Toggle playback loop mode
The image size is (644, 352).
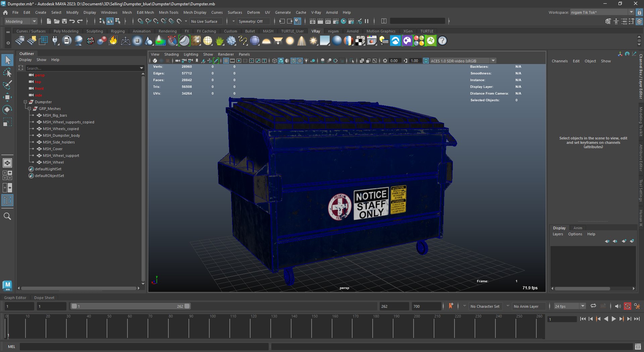(593, 306)
